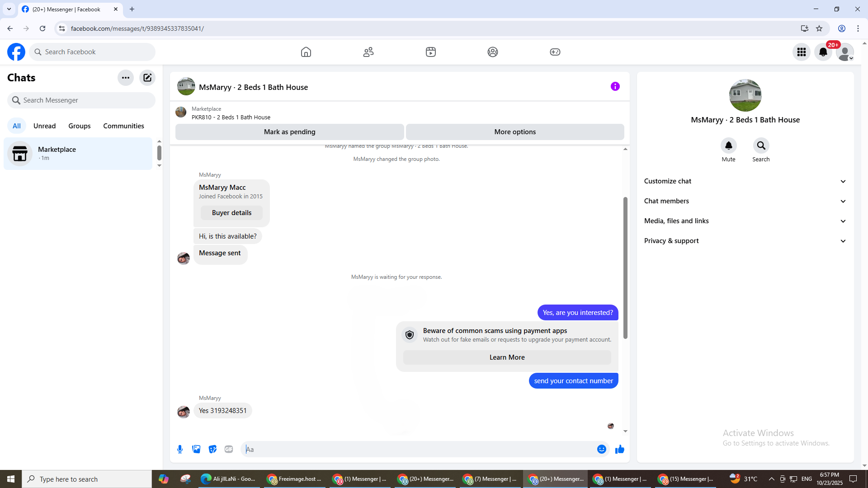Mute this conversation
The width and height of the screenshot is (868, 488).
728,146
